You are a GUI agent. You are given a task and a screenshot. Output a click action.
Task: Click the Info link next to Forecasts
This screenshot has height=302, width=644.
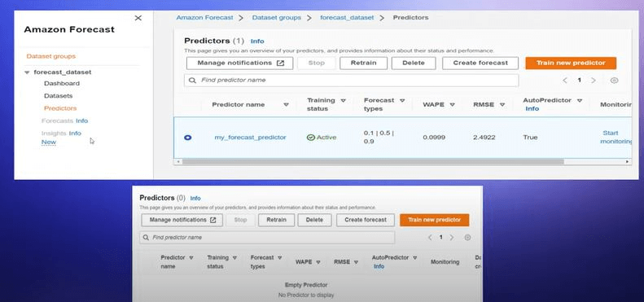click(x=81, y=120)
